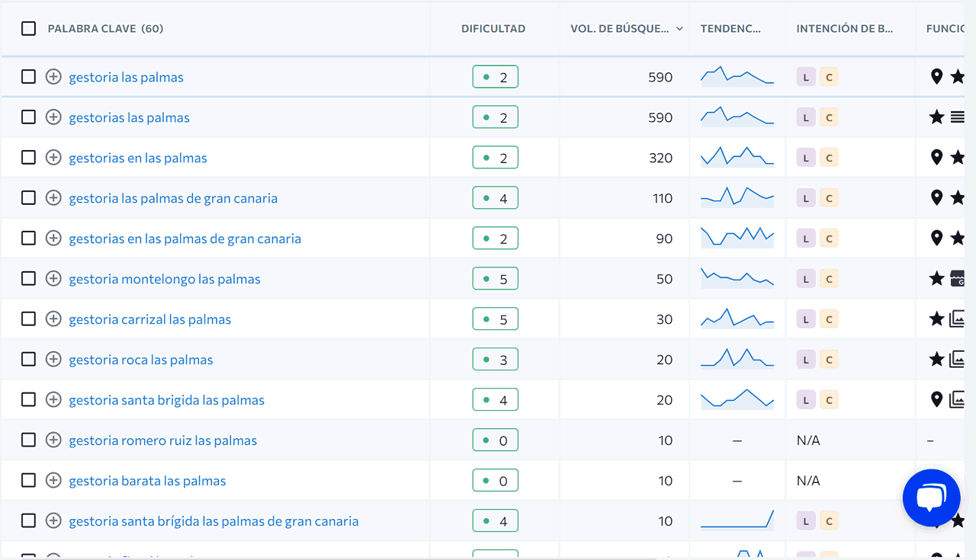Click the Palabra Clave column header
This screenshot has width=976, height=560.
pos(105,29)
